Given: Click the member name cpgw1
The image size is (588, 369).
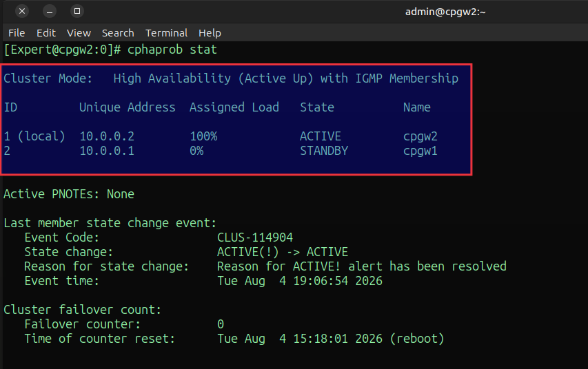Looking at the screenshot, I should 420,151.
